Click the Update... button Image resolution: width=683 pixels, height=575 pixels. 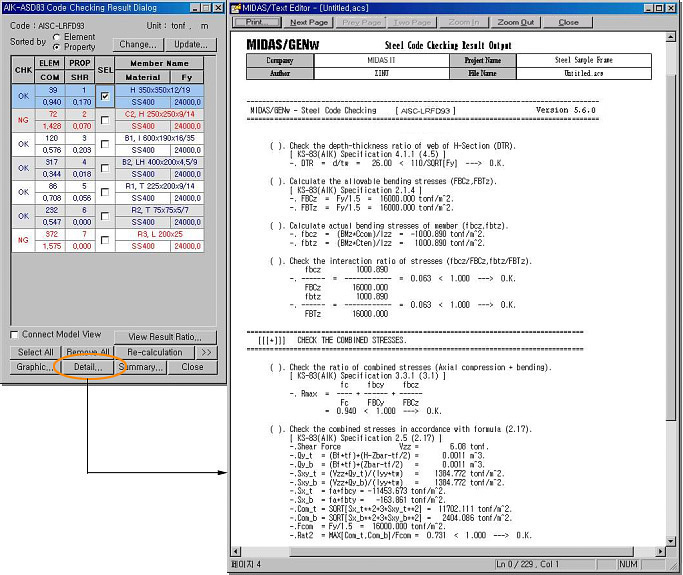tap(191, 44)
